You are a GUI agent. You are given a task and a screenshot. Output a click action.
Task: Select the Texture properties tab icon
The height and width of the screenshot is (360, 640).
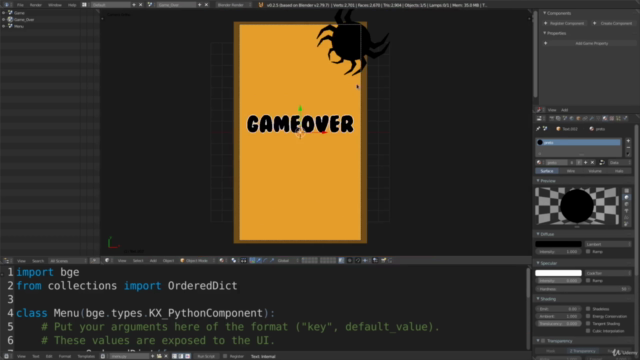tap(611, 118)
